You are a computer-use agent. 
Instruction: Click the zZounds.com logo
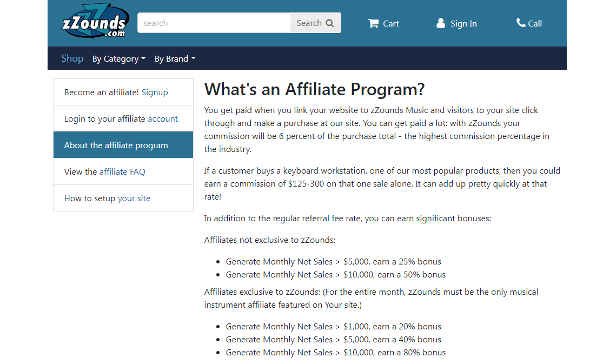pos(95,21)
